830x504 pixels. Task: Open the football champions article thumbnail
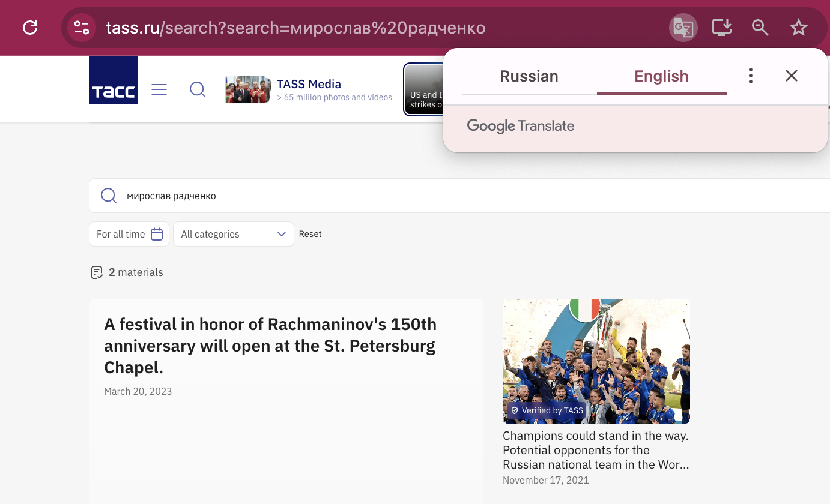coord(596,361)
